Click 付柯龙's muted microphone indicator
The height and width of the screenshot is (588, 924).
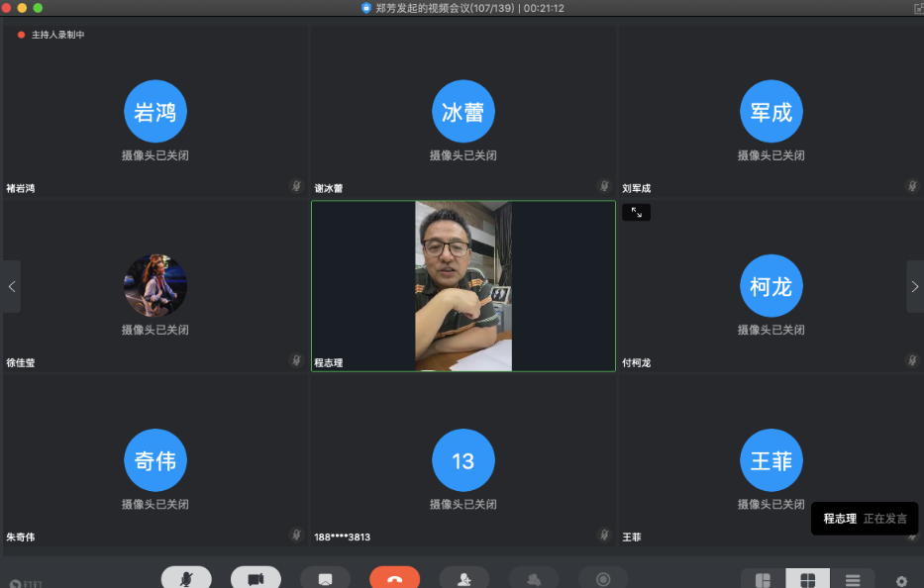tap(912, 361)
